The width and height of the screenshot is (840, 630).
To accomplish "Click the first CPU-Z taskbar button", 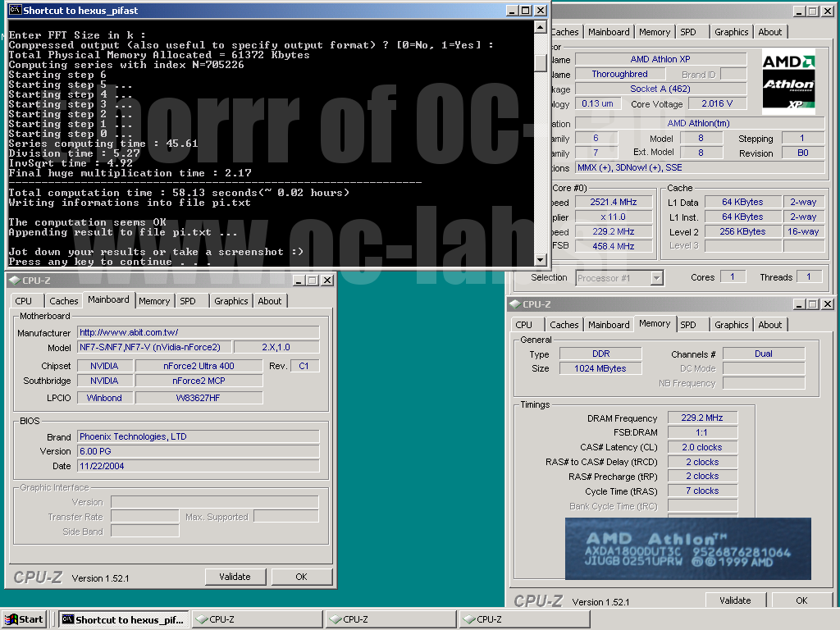I will coord(258,619).
